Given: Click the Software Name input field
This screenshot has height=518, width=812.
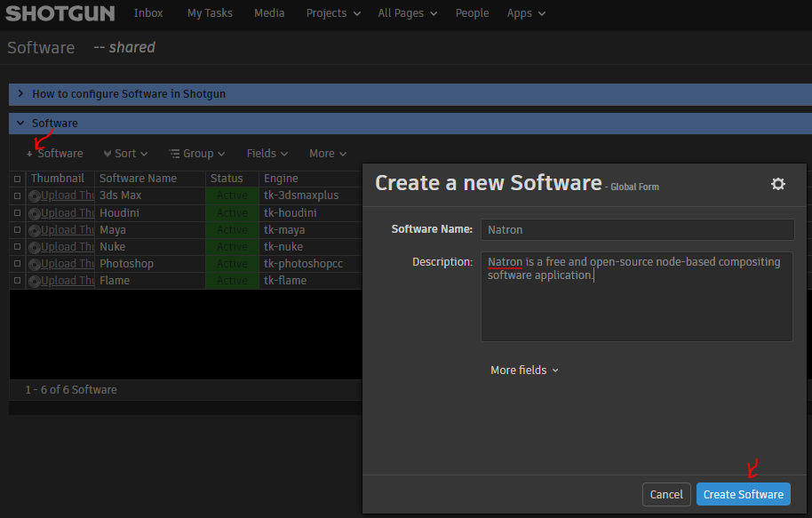Looking at the screenshot, I should (638, 229).
